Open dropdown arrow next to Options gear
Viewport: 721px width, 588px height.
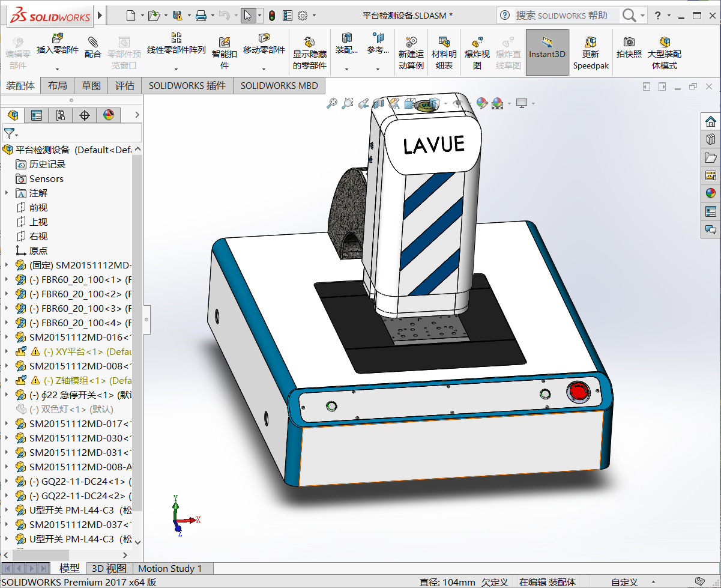click(x=315, y=16)
